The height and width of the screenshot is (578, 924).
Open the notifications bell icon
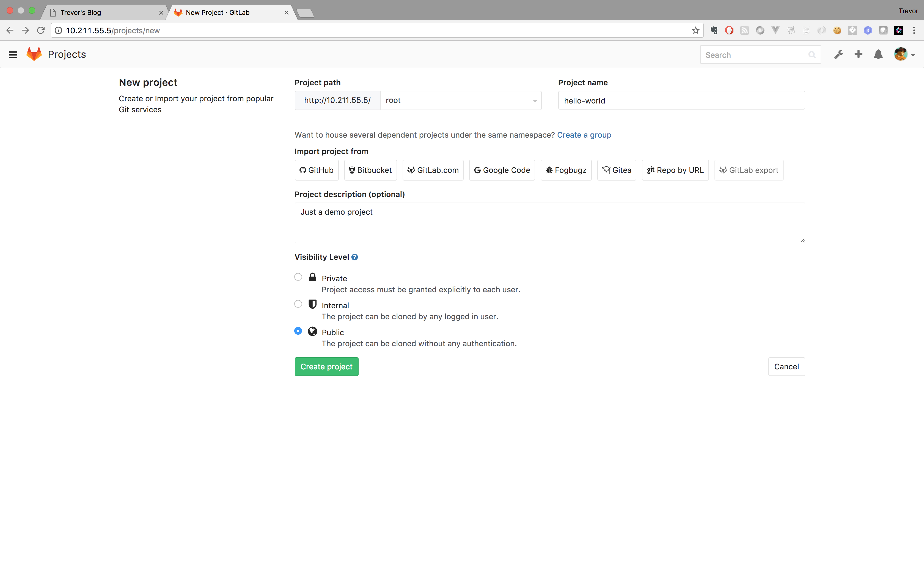[878, 55]
